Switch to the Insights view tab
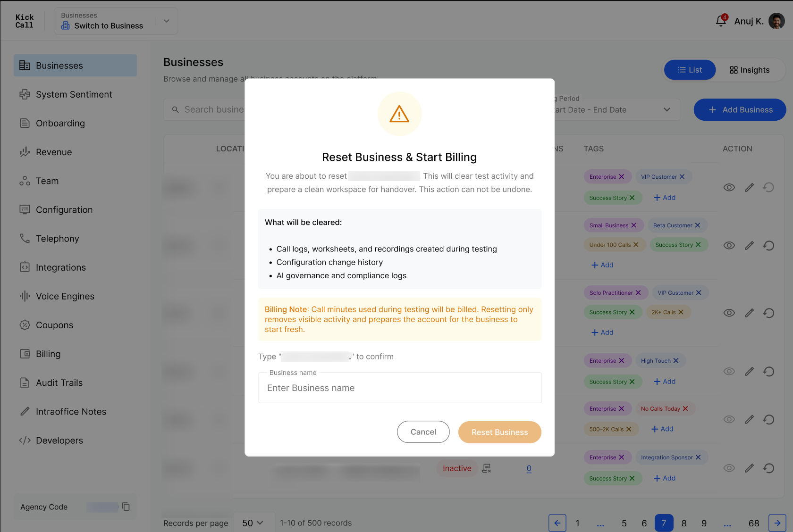 coord(750,70)
